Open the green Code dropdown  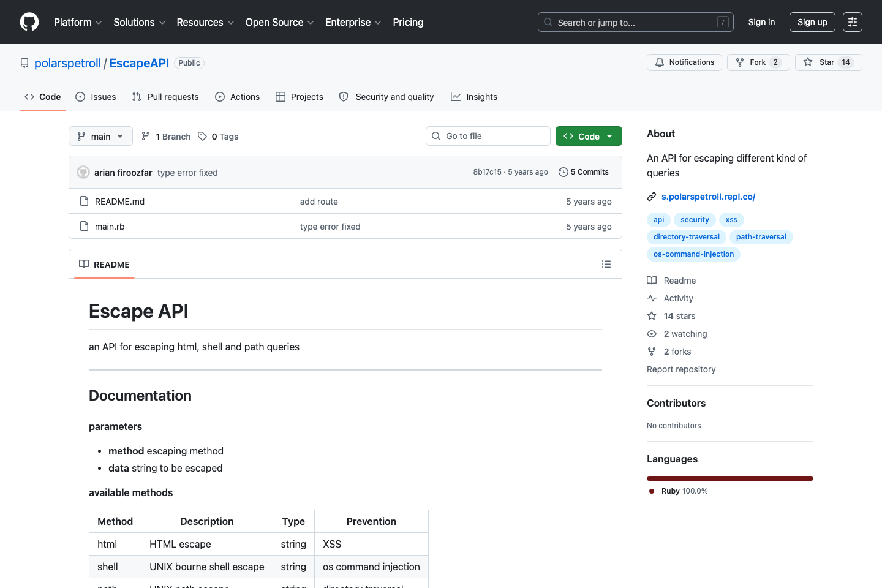point(589,136)
